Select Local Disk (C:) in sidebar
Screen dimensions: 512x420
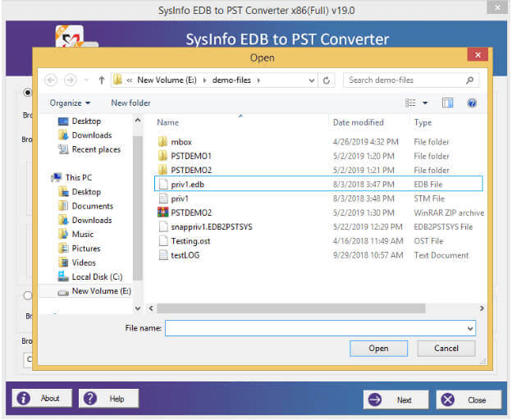(97, 276)
